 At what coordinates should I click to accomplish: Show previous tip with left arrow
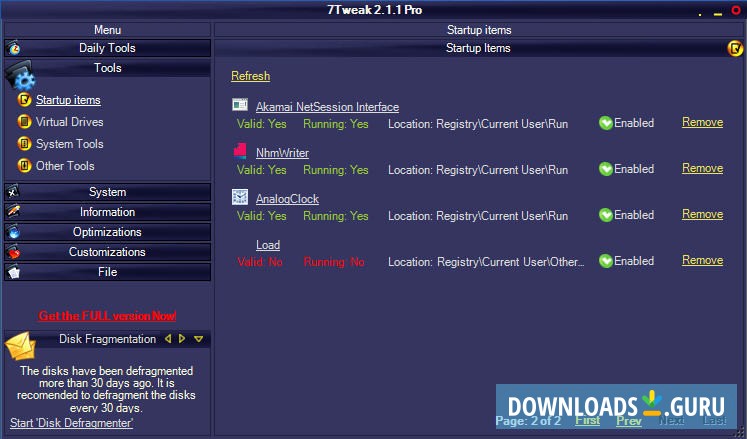[x=168, y=339]
